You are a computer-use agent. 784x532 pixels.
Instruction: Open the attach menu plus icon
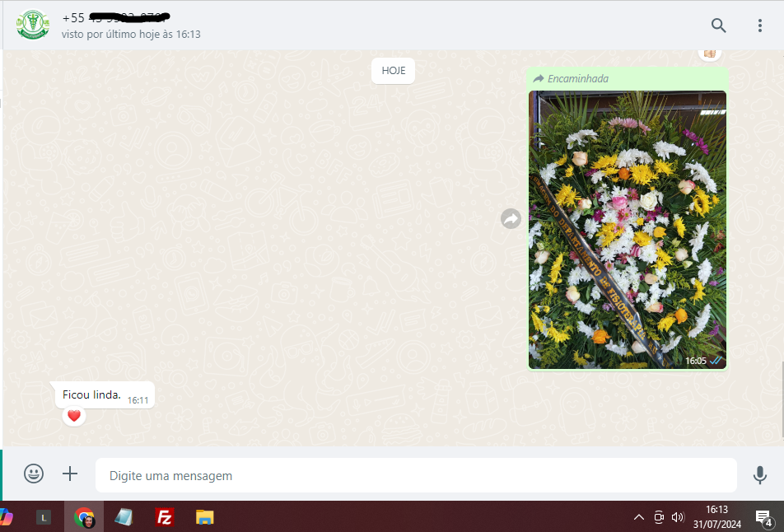[x=70, y=474]
